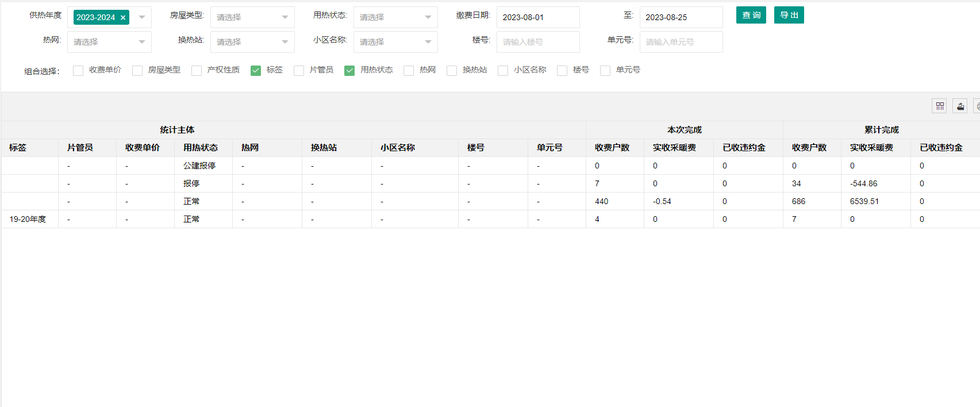Uncheck the 用热状态 combination checkbox
This screenshot has height=407, width=980.
point(349,70)
